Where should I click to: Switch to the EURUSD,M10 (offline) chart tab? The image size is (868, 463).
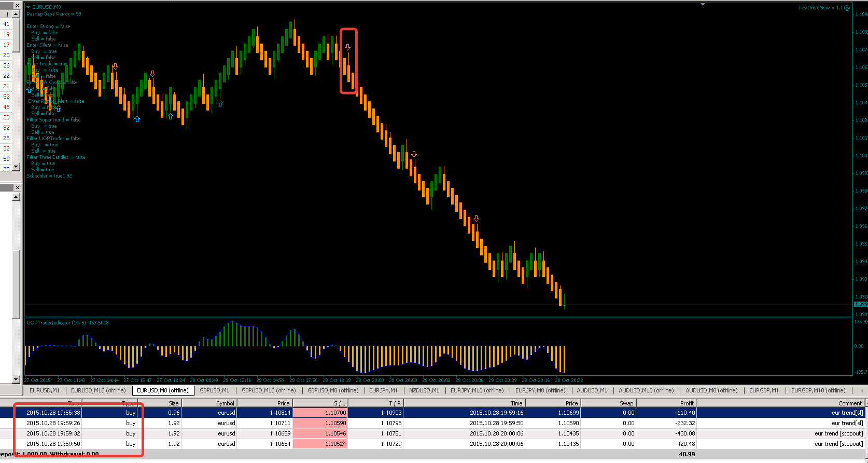[99, 390]
